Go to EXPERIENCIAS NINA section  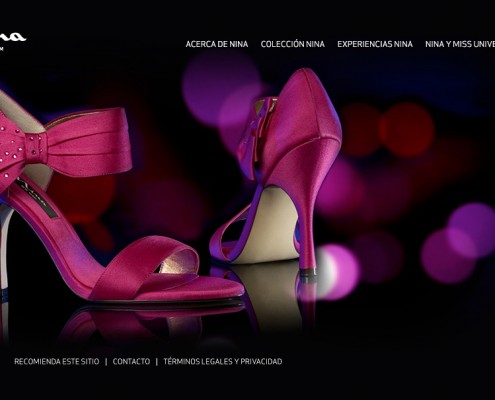pos(375,44)
